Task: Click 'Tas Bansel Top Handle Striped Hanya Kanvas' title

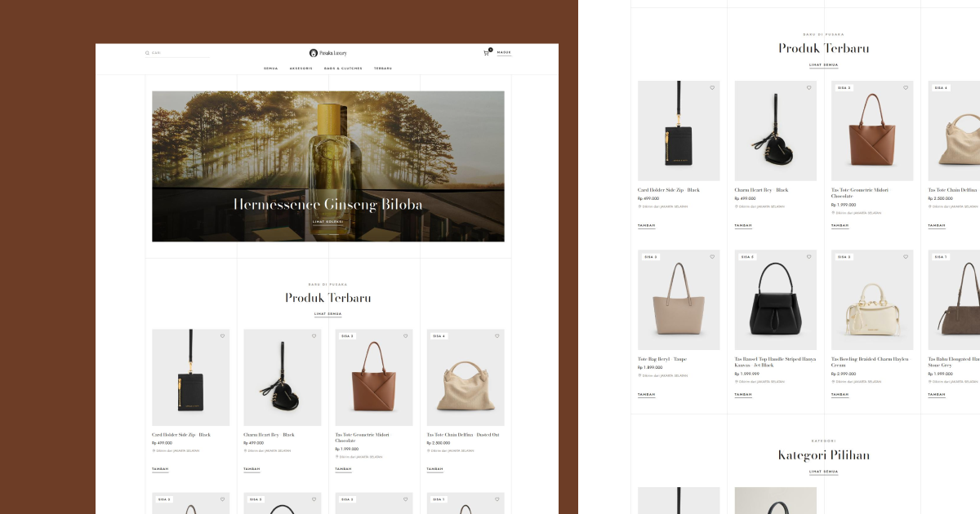Action: [775, 362]
